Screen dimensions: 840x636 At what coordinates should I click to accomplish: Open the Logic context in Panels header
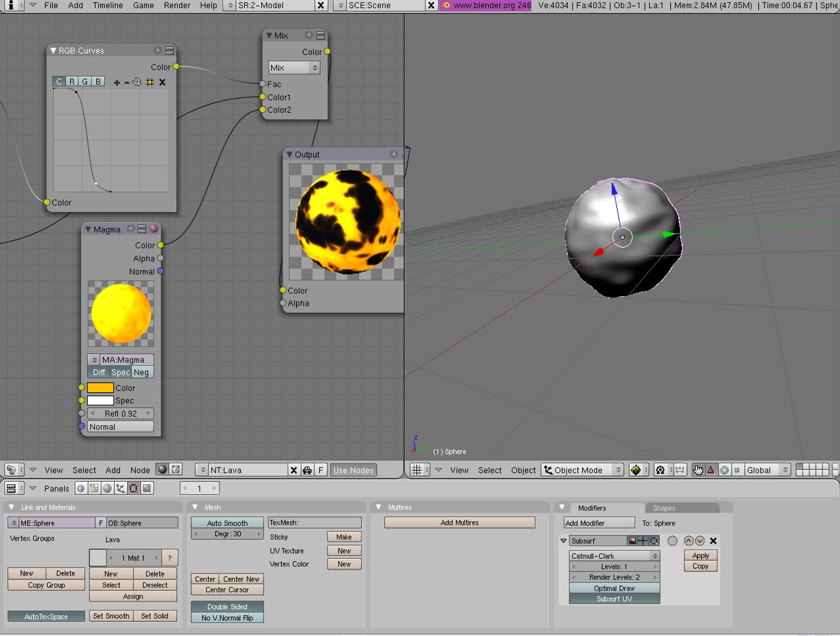pos(81,488)
